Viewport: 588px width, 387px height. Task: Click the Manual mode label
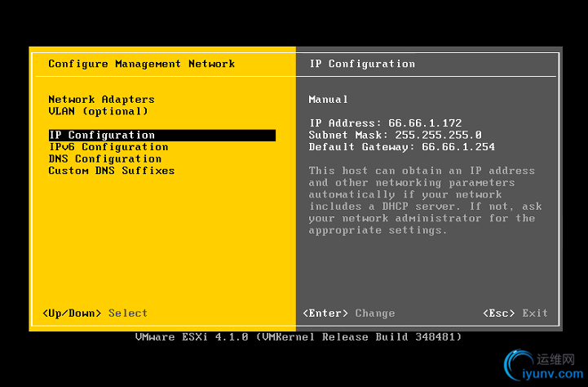tap(329, 100)
